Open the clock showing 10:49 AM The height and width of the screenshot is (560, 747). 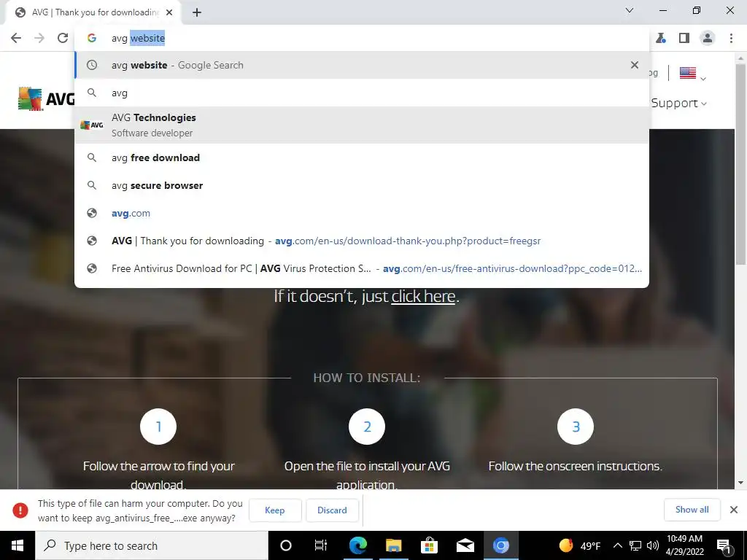[684, 545]
